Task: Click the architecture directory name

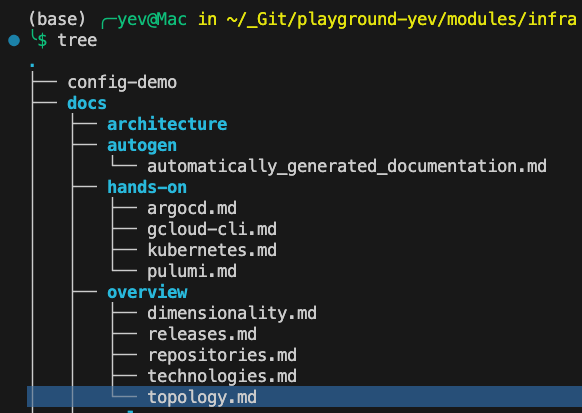Action: click(167, 124)
